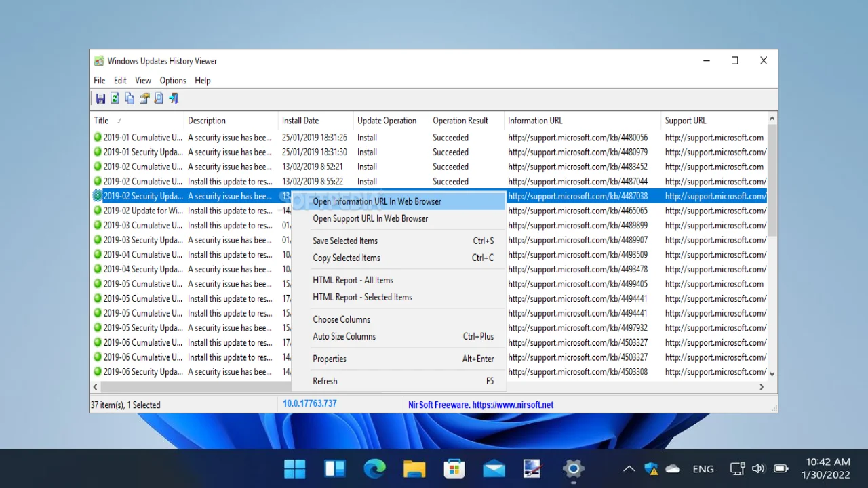Viewport: 868px width, 488px height.
Task: Open the View menu
Action: click(143, 80)
